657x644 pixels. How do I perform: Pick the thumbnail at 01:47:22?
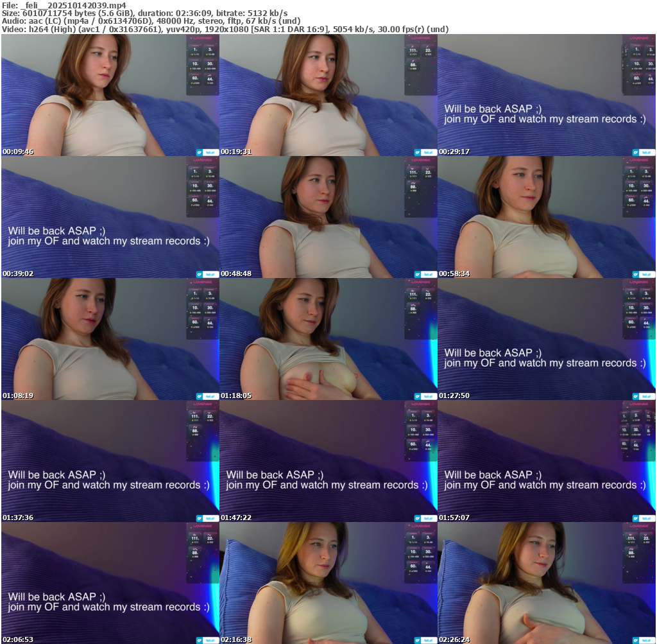pyautogui.click(x=328, y=461)
